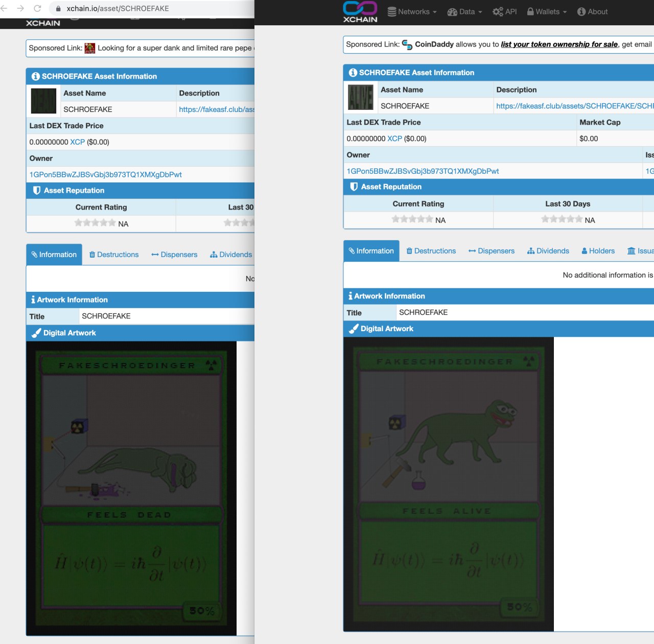This screenshot has width=654, height=644.
Task: Select the Information tab in right window
Action: pos(371,251)
